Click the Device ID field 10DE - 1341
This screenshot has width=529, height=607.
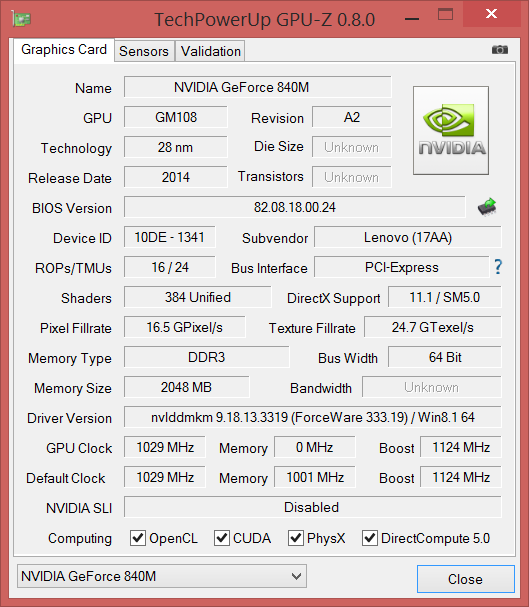pyautogui.click(x=169, y=237)
